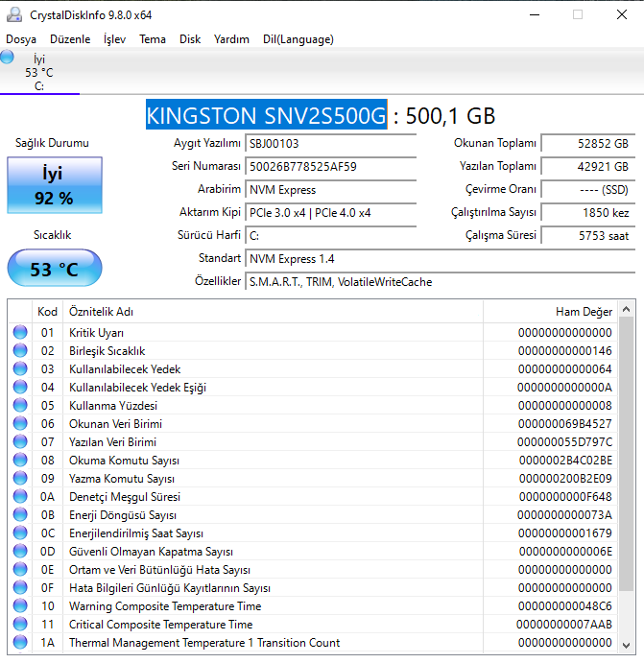Click the status orb for Ortam ve Veri Bütünlüğü
Screen dimensions: 644x663
click(20, 570)
